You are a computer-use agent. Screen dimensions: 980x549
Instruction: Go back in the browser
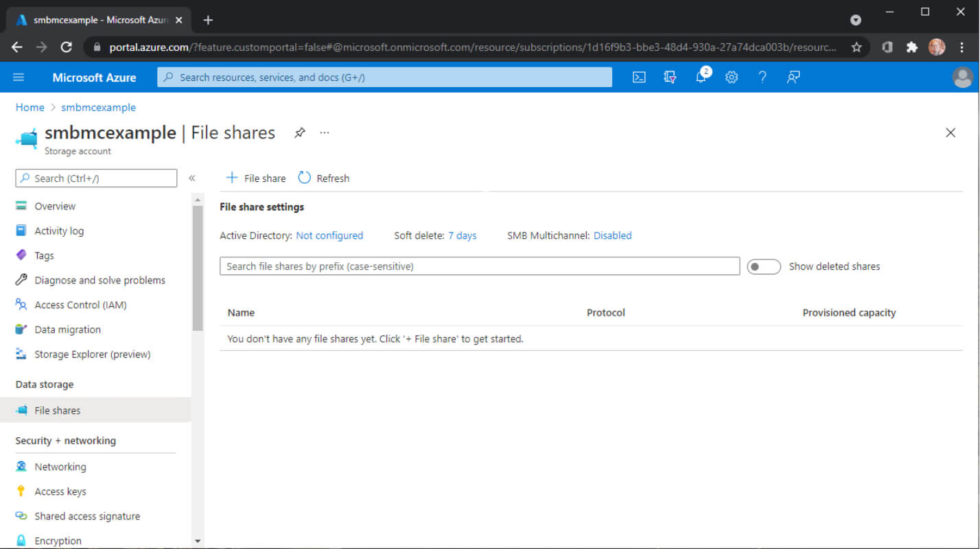[x=17, y=47]
